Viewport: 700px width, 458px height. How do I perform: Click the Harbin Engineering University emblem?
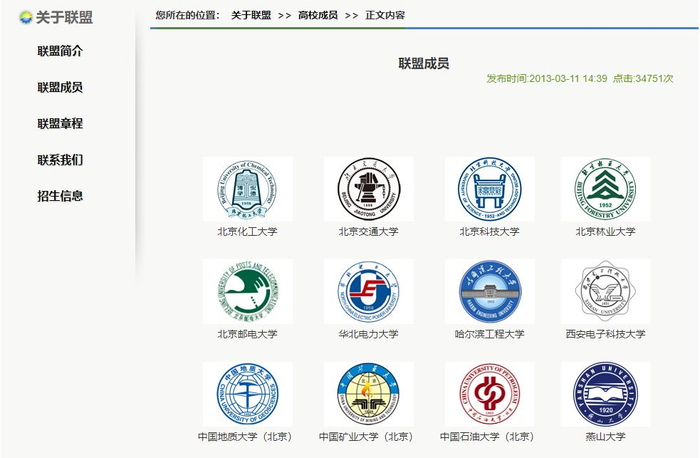point(490,291)
